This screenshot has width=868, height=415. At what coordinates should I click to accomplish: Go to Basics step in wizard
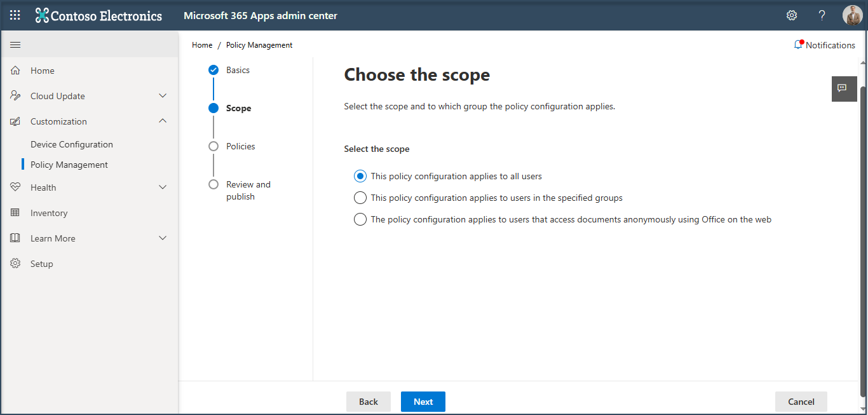[x=237, y=70]
